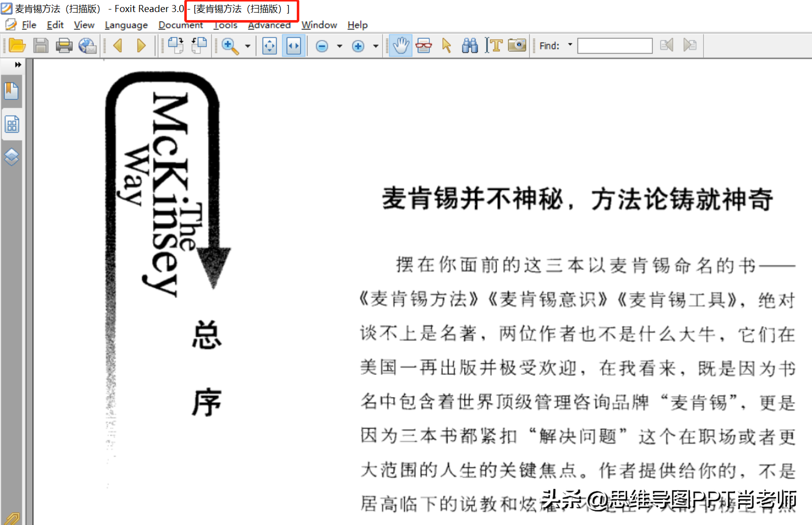Image resolution: width=812 pixels, height=525 pixels.
Task: Select the Hand tool
Action: [401, 46]
